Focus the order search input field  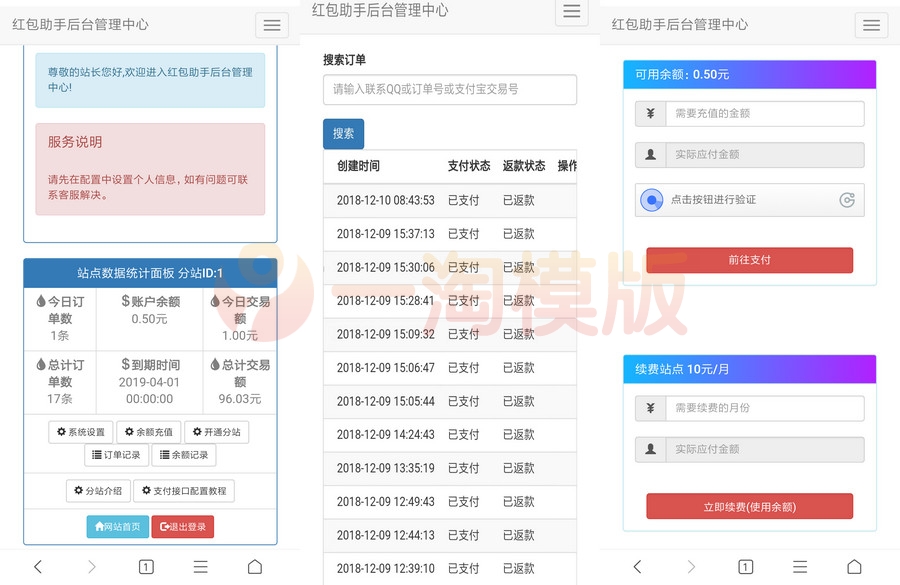pos(450,90)
